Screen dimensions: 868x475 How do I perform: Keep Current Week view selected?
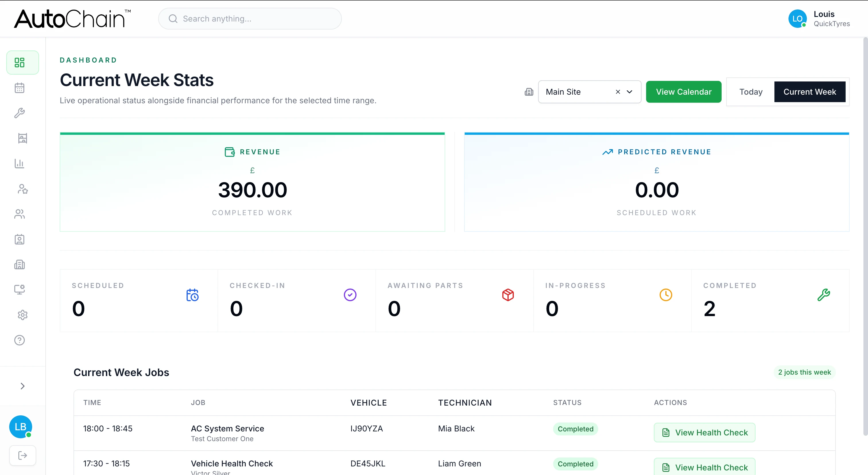(x=810, y=92)
